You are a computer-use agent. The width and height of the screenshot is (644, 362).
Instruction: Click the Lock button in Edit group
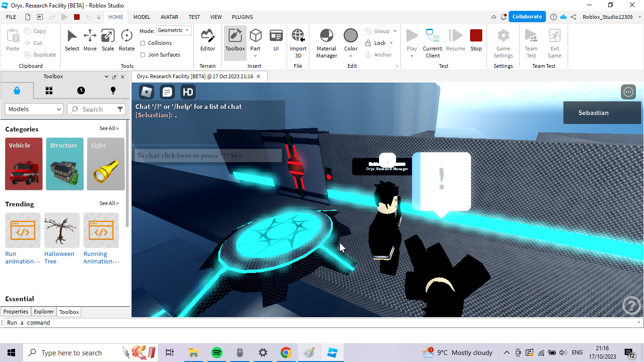(376, 43)
